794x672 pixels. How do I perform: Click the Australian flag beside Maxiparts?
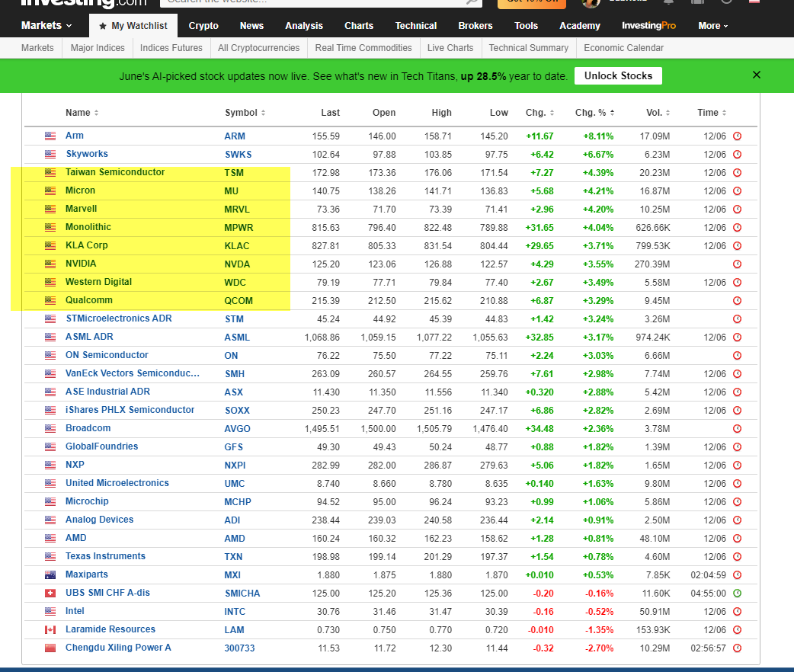tap(50, 575)
